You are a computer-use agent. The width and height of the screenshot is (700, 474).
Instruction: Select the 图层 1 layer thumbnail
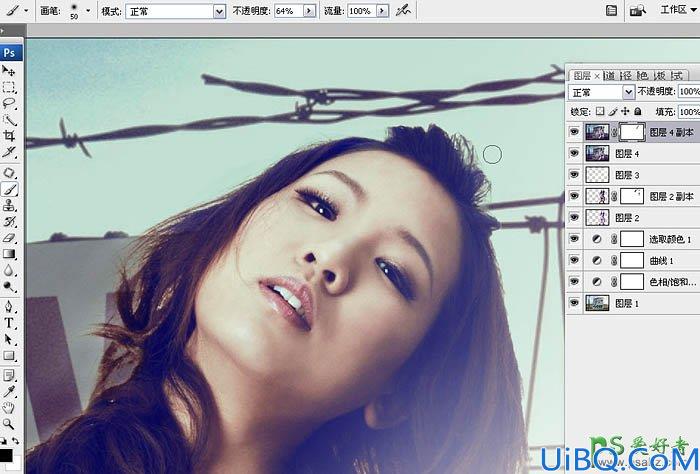[x=597, y=303]
